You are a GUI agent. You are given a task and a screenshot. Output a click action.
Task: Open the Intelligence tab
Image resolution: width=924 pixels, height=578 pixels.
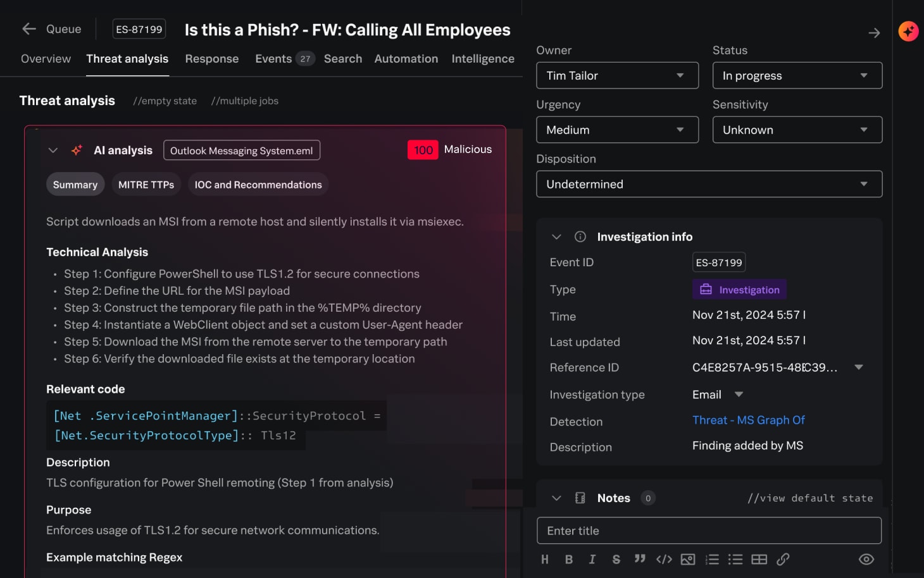pyautogui.click(x=483, y=59)
